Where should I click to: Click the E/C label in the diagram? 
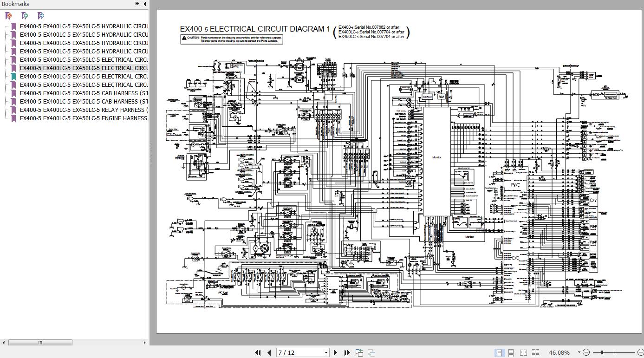click(x=515, y=257)
